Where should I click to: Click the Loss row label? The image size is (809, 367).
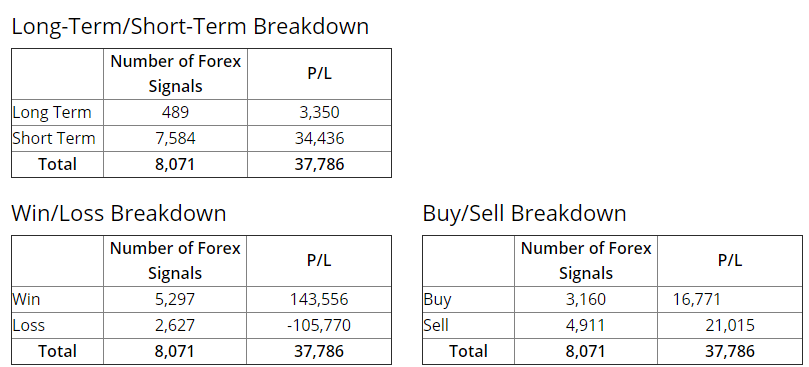click(28, 325)
